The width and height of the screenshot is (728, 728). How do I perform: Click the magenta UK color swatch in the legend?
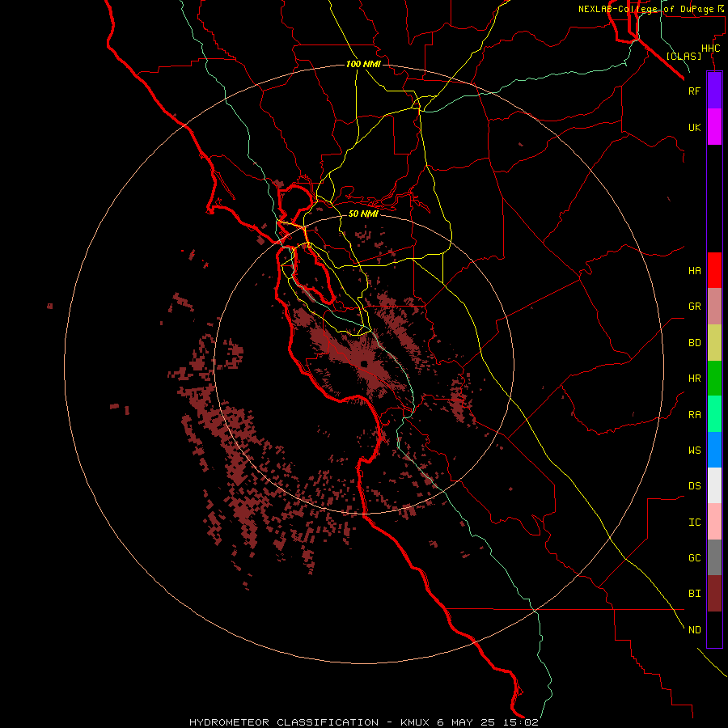714,127
